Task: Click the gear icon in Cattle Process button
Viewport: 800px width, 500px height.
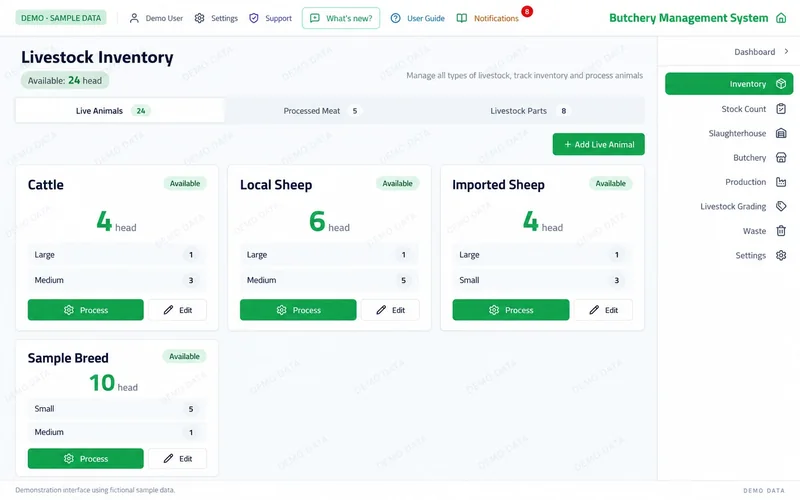Action: click(x=69, y=310)
